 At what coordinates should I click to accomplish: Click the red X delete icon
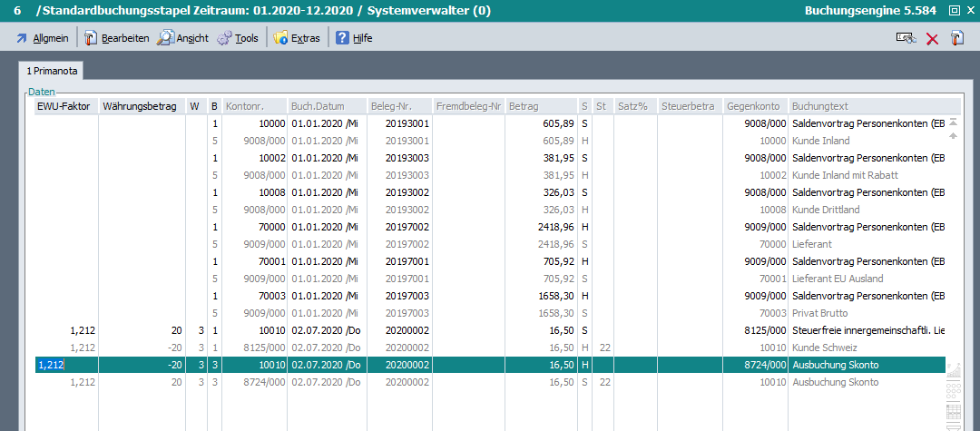(932, 38)
